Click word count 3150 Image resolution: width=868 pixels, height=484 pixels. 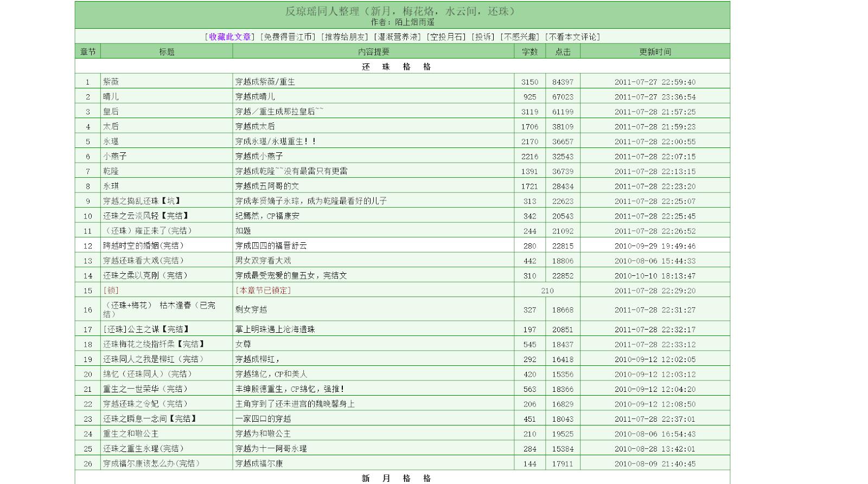(530, 82)
